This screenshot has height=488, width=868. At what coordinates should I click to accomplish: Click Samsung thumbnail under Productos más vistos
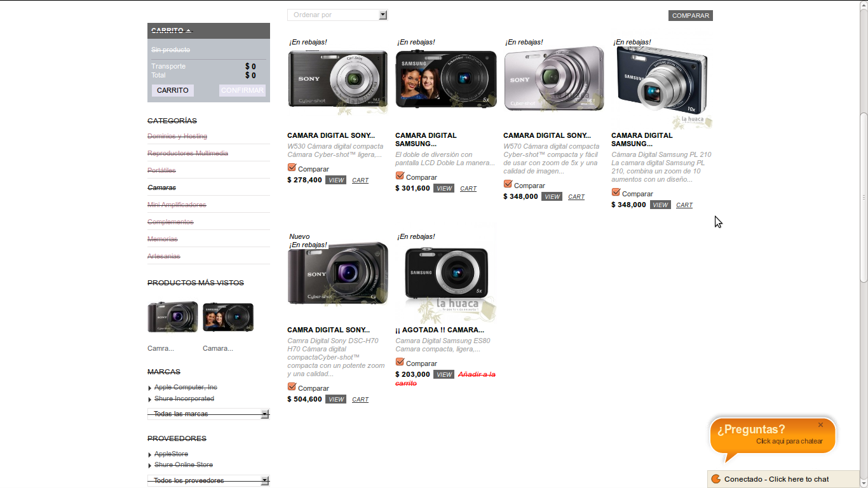pos(228,317)
